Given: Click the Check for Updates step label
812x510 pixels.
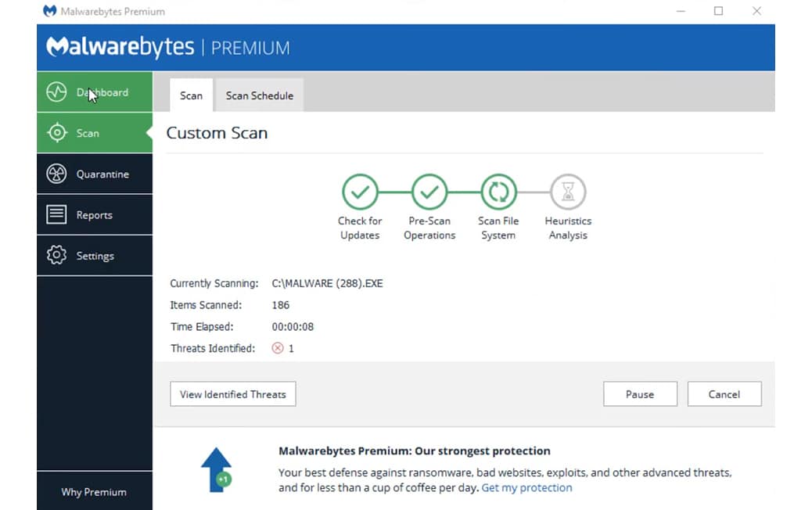Looking at the screenshot, I should pyautogui.click(x=360, y=228).
